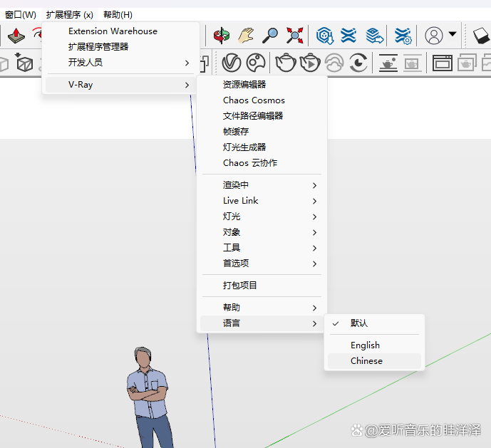Image resolution: width=491 pixels, height=448 pixels.
Task: Click the circular arc V-Ray icon
Action: click(358, 63)
